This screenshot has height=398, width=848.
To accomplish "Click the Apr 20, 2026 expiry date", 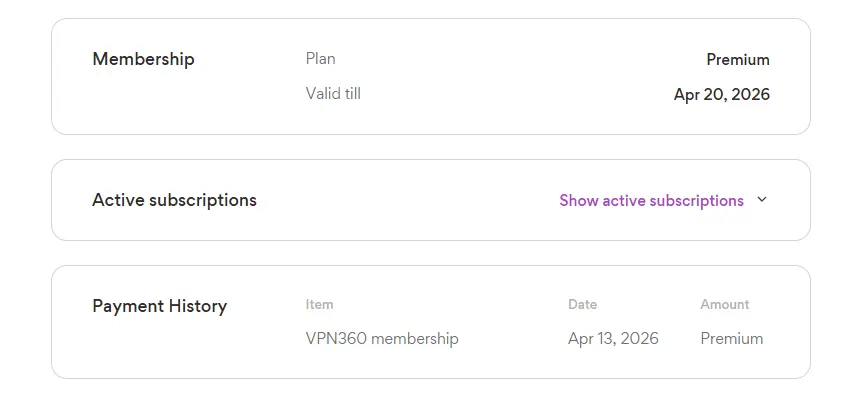I will click(721, 95).
